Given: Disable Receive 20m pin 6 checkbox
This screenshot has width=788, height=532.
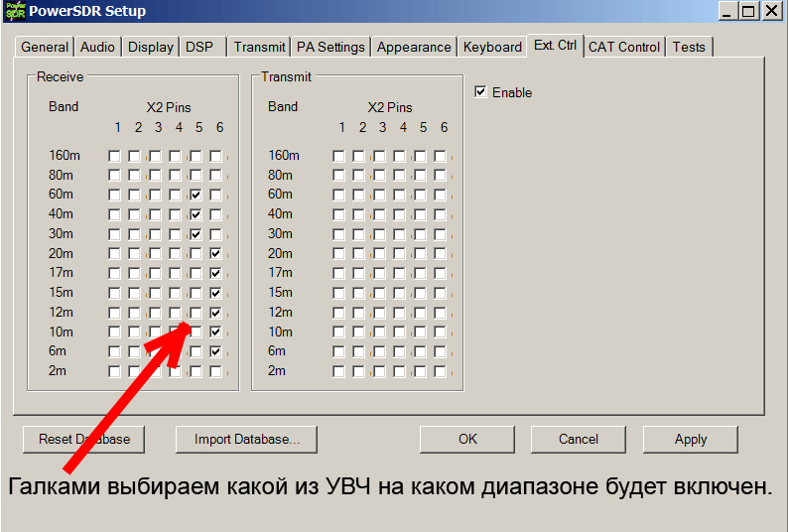Looking at the screenshot, I should [x=215, y=253].
